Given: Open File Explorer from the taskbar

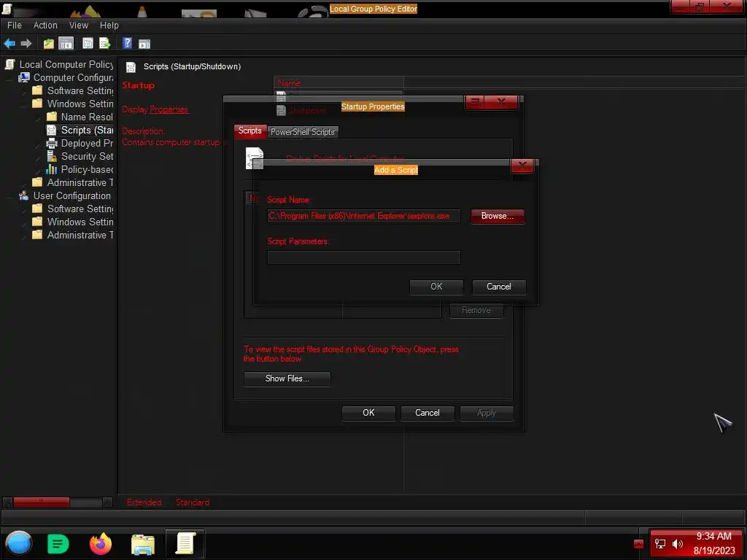Looking at the screenshot, I should pyautogui.click(x=143, y=545).
